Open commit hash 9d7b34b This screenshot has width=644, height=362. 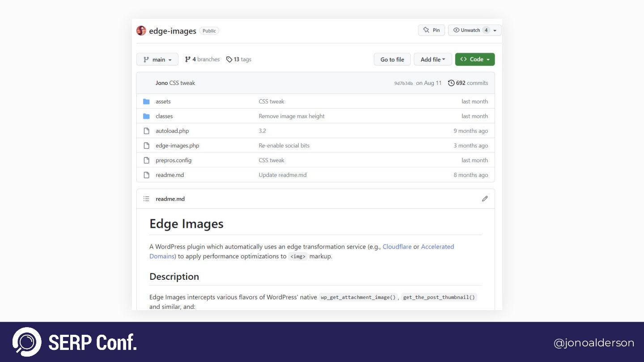(x=403, y=84)
